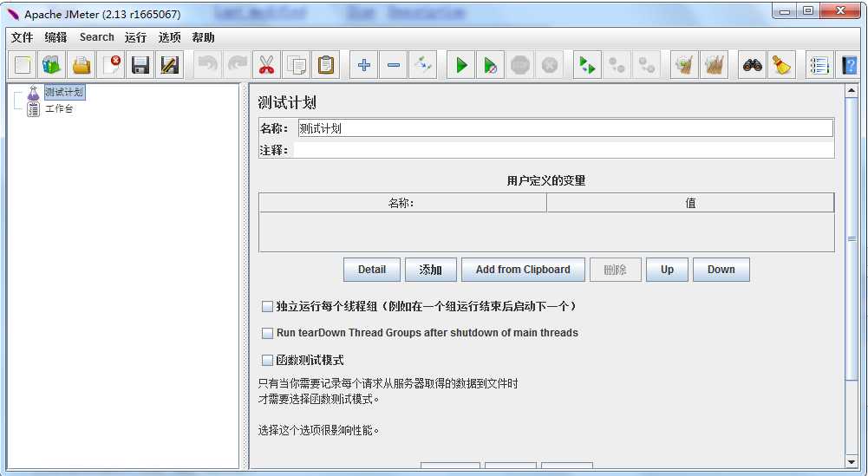Click the Remote Shutdown All icon
This screenshot has height=476, width=868.
646,65
